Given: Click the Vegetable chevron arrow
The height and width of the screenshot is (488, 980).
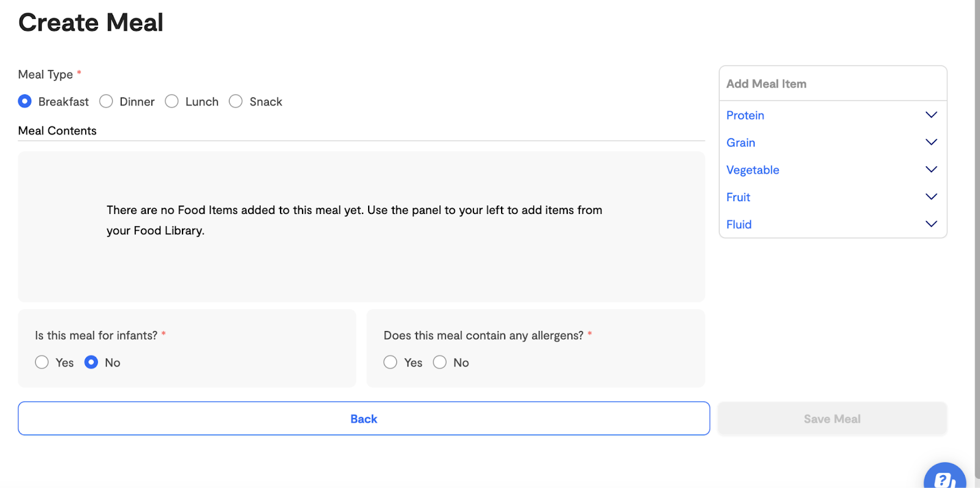Looking at the screenshot, I should [x=931, y=169].
